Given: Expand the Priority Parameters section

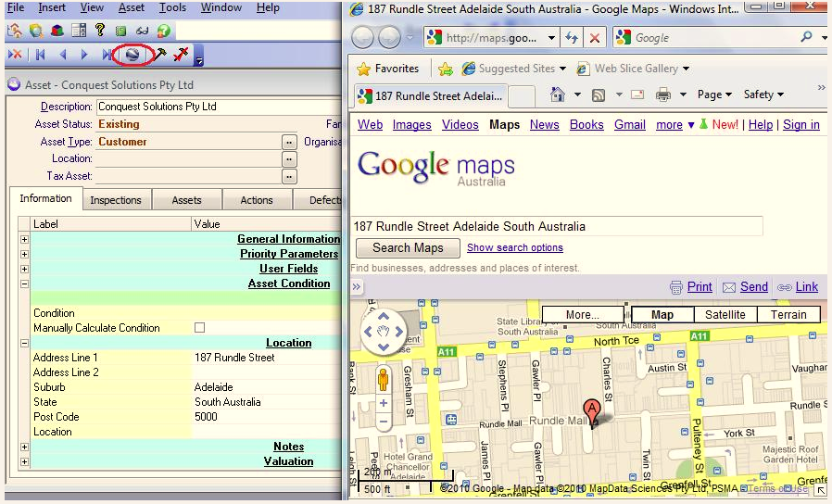Looking at the screenshot, I should [24, 254].
